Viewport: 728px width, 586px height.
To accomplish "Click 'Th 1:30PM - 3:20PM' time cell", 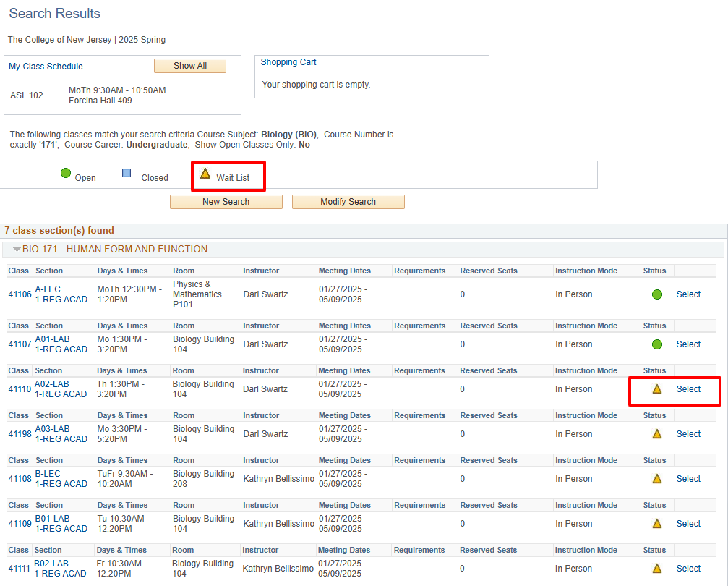I will click(x=121, y=389).
